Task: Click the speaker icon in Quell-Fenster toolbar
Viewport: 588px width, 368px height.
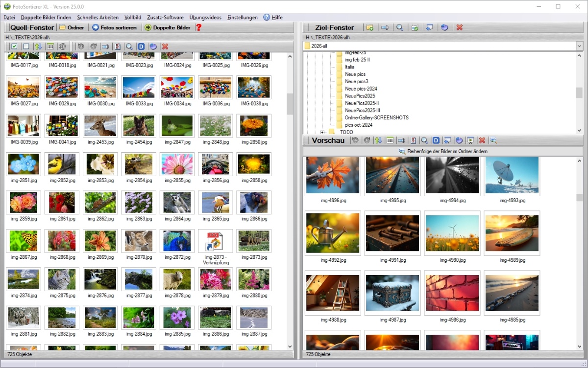Action: [62, 46]
